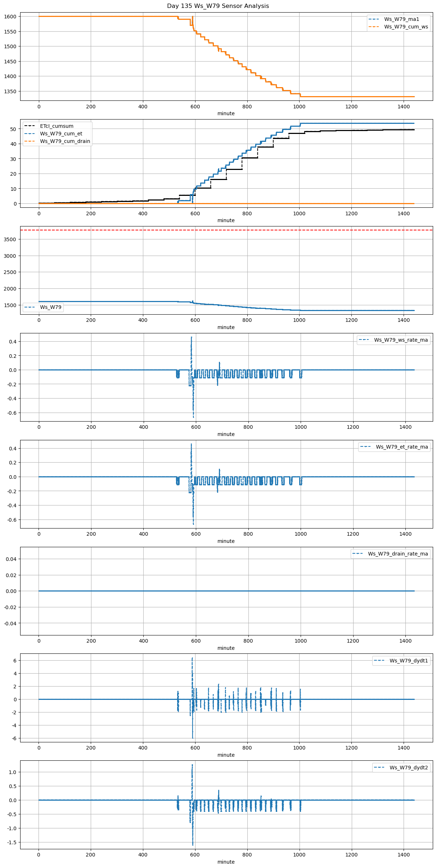The width and height of the screenshot is (436, 868).
Task: Click the black dashed sample beside ETcI_cumsum
Action: [x=30, y=126]
